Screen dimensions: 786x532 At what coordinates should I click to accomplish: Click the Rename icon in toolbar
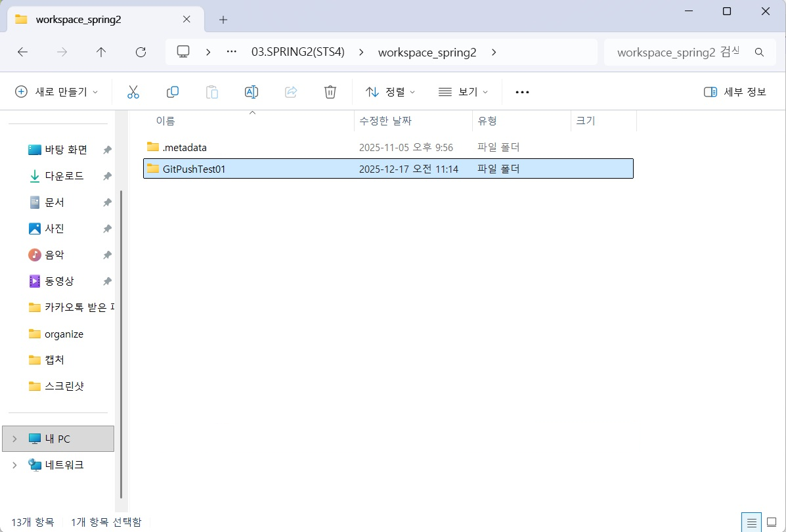pyautogui.click(x=251, y=92)
